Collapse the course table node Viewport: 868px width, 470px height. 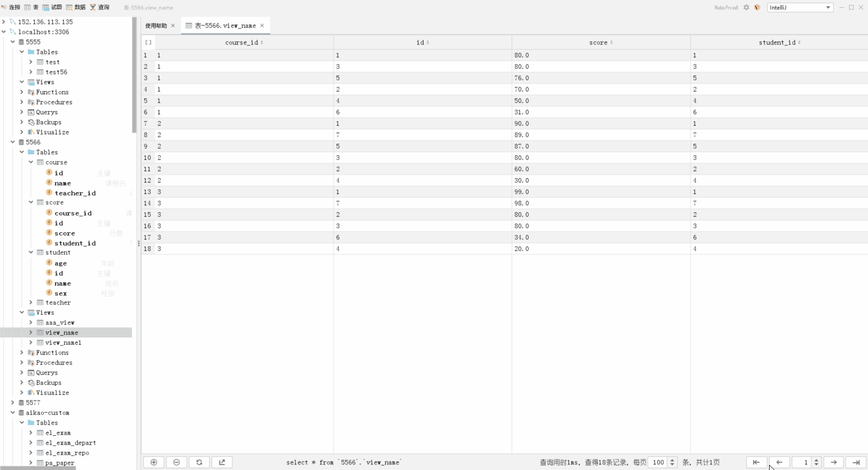click(31, 162)
